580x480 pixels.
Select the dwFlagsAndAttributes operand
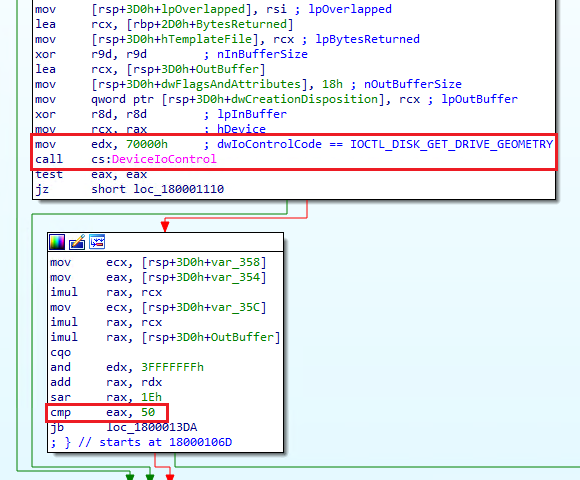[x=231, y=84]
